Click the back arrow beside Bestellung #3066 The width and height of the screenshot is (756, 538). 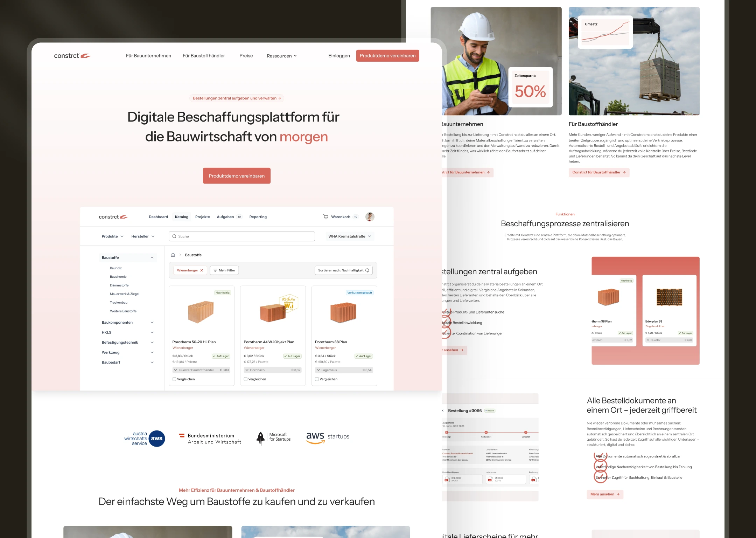443,411
